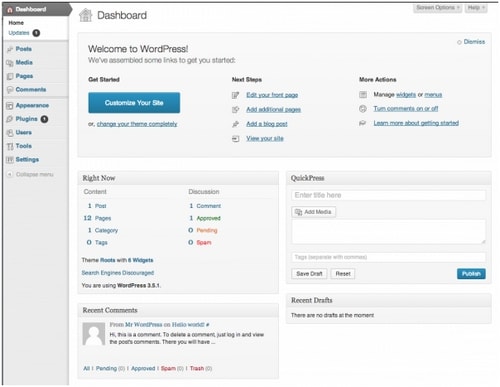The width and height of the screenshot is (500, 387).
Task: Collapse the Recent Drafts widget header
Action: [389, 300]
